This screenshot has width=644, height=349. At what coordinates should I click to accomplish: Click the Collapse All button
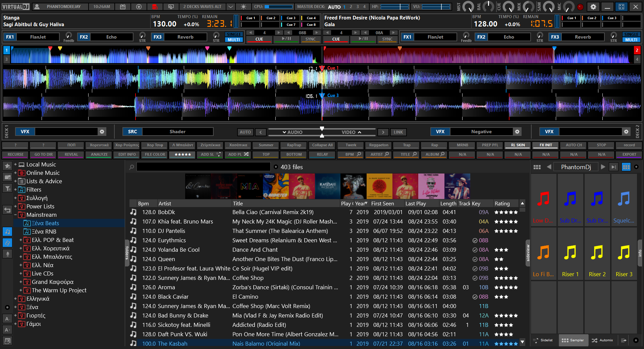pyautogui.click(x=322, y=145)
